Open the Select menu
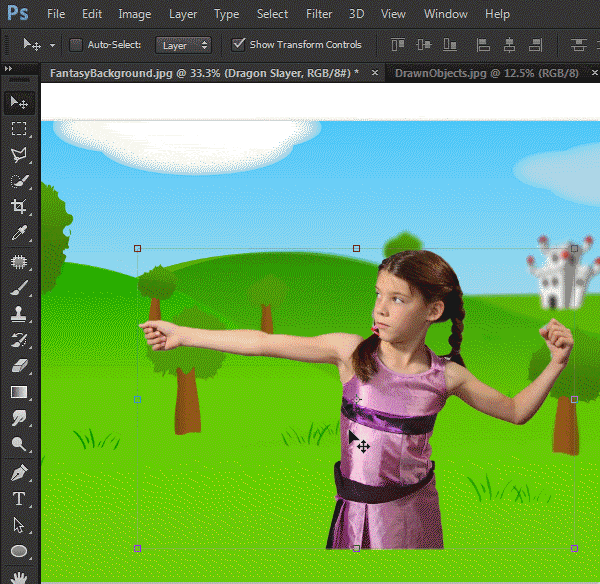 (x=272, y=14)
